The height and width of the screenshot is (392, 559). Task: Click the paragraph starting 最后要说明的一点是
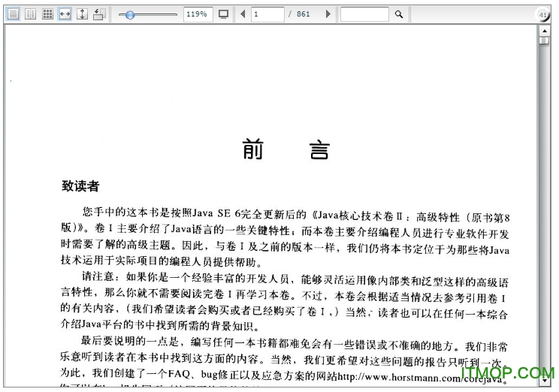pos(285,362)
